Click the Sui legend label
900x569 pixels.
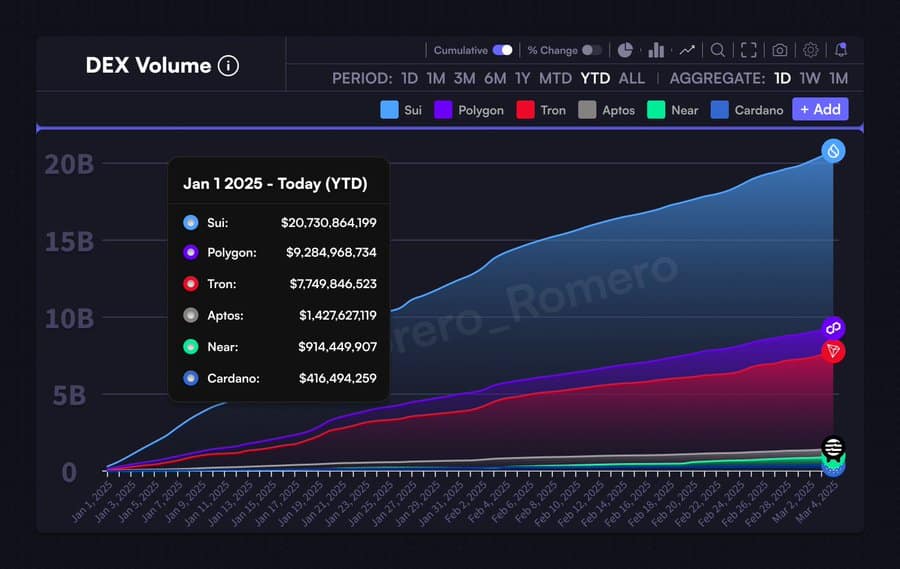point(413,110)
